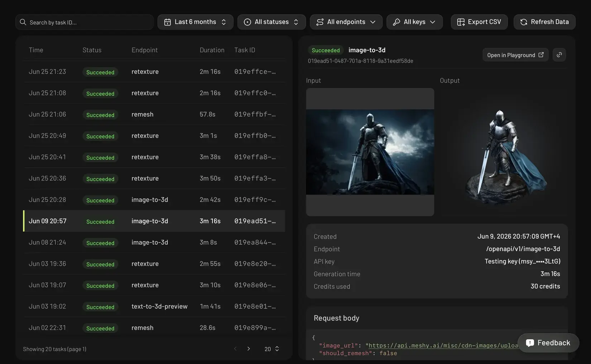Click the 30 credits value
Screen dimensions: 591x364
coord(545,286)
